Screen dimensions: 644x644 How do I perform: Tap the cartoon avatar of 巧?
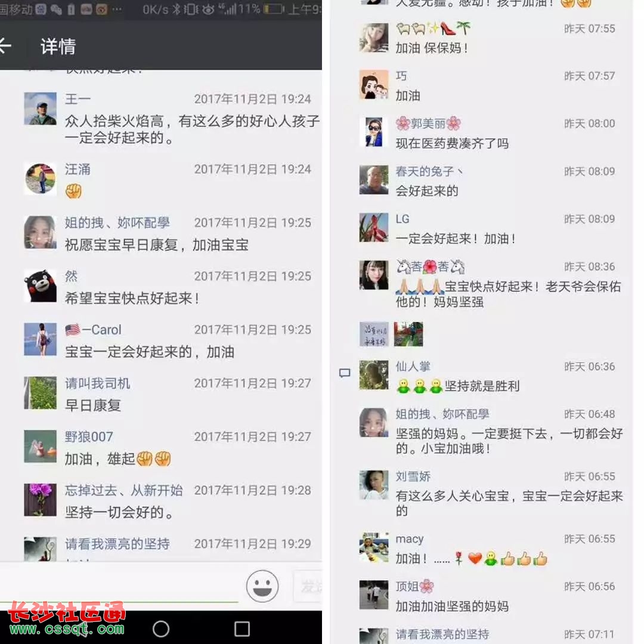(374, 85)
